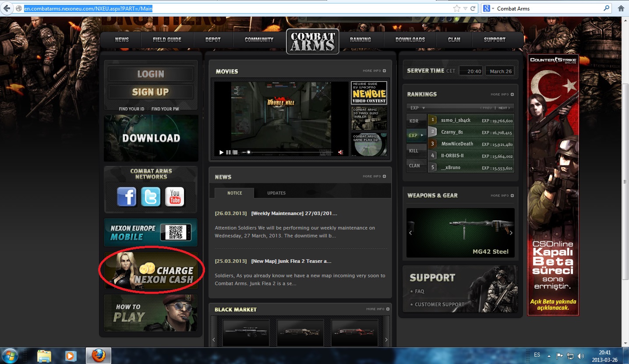The image size is (629, 364).
Task: Open the Depot menu item
Action: pos(213,39)
